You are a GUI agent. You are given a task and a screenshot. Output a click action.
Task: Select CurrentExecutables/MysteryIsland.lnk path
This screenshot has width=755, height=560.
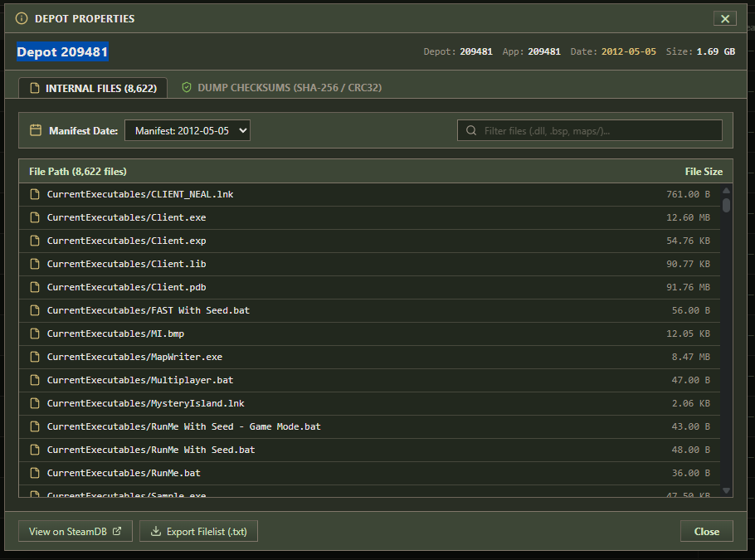pos(145,403)
